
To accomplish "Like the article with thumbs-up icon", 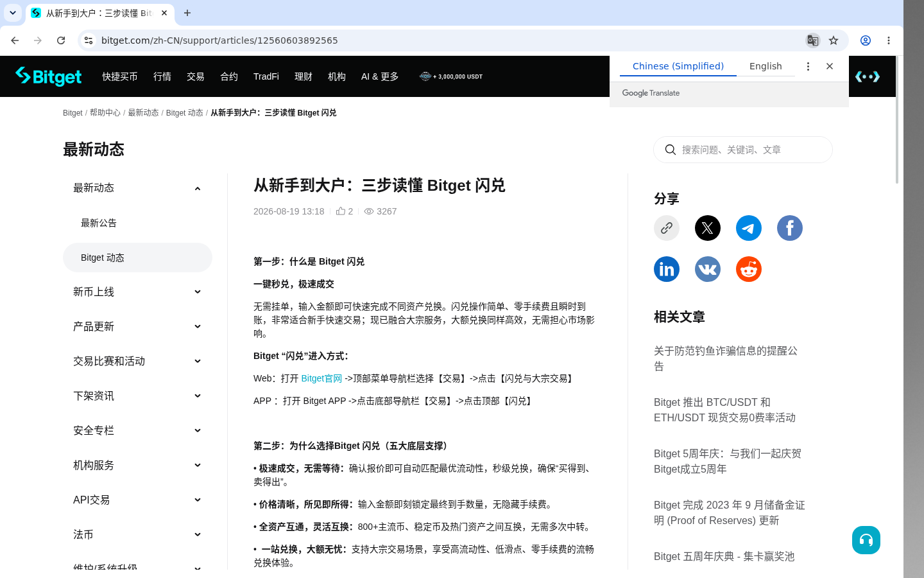I will pos(341,211).
